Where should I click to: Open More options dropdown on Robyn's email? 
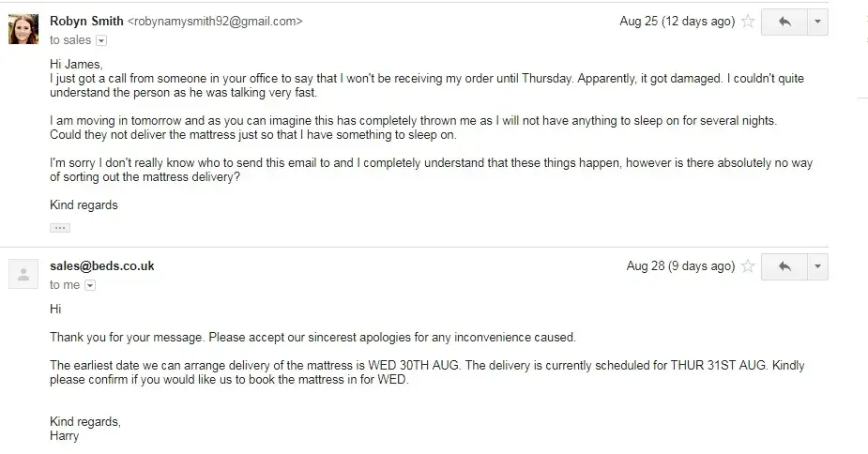pyautogui.click(x=816, y=22)
